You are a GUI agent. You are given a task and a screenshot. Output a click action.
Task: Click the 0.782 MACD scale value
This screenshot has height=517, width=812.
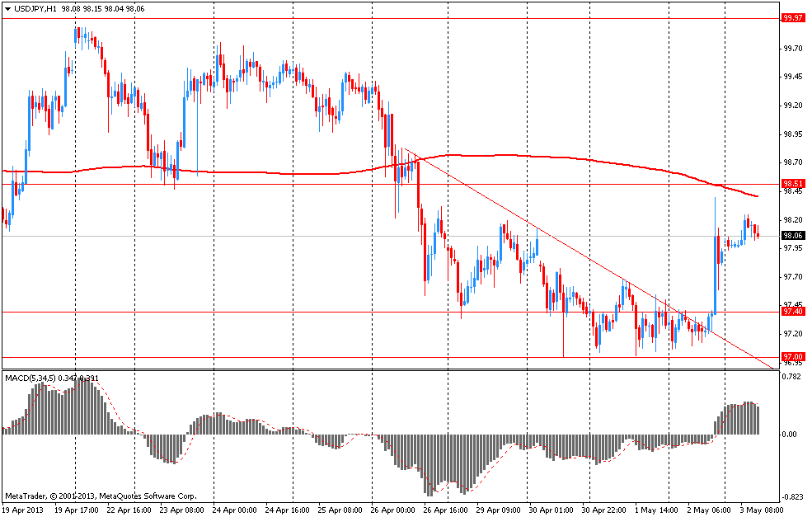point(791,377)
